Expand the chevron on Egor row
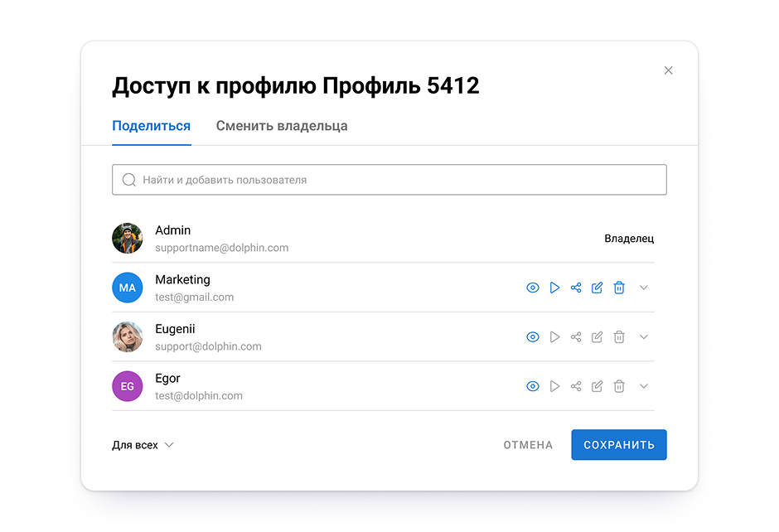 644,386
